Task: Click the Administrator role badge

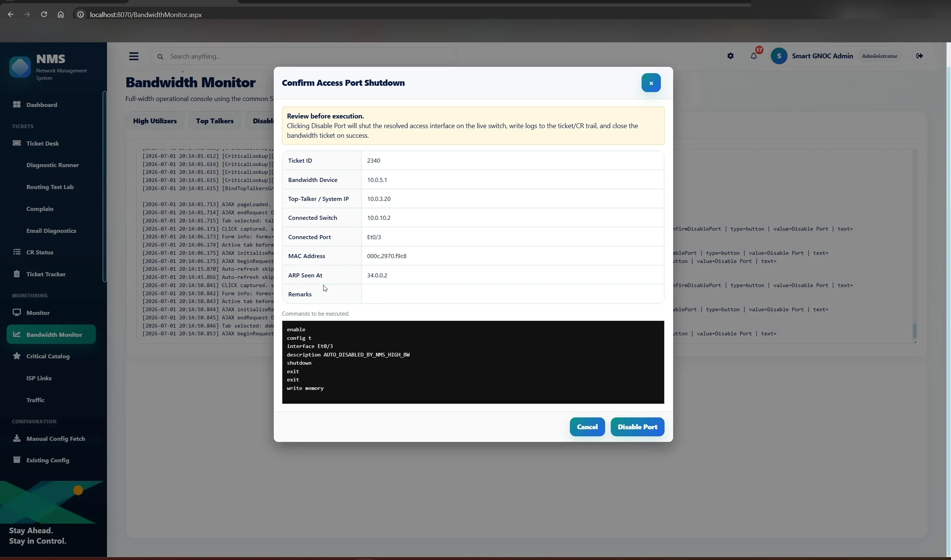Action: (x=879, y=56)
